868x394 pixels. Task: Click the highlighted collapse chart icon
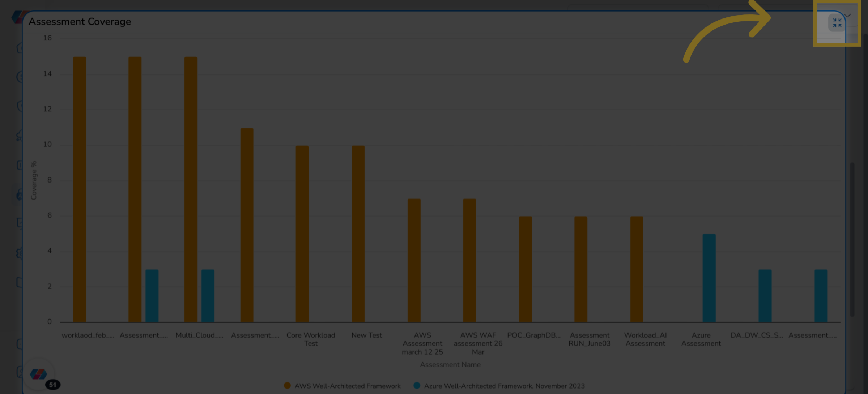837,23
